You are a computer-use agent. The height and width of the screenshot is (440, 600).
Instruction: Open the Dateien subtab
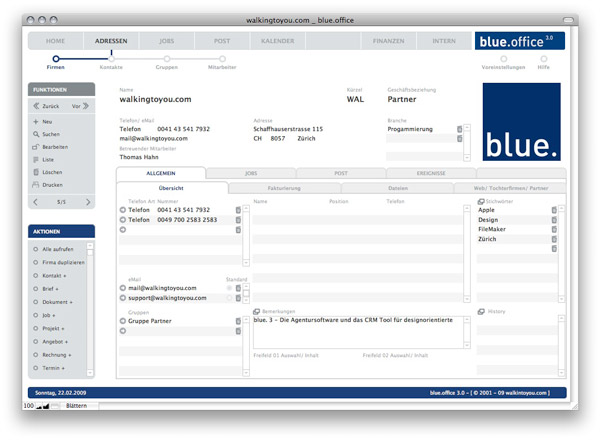tap(398, 188)
